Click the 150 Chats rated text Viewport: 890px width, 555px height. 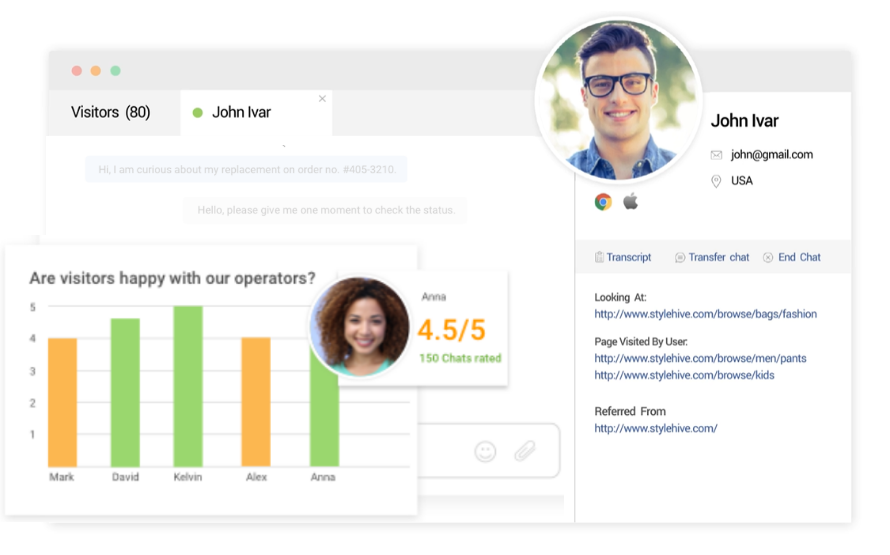click(x=460, y=358)
